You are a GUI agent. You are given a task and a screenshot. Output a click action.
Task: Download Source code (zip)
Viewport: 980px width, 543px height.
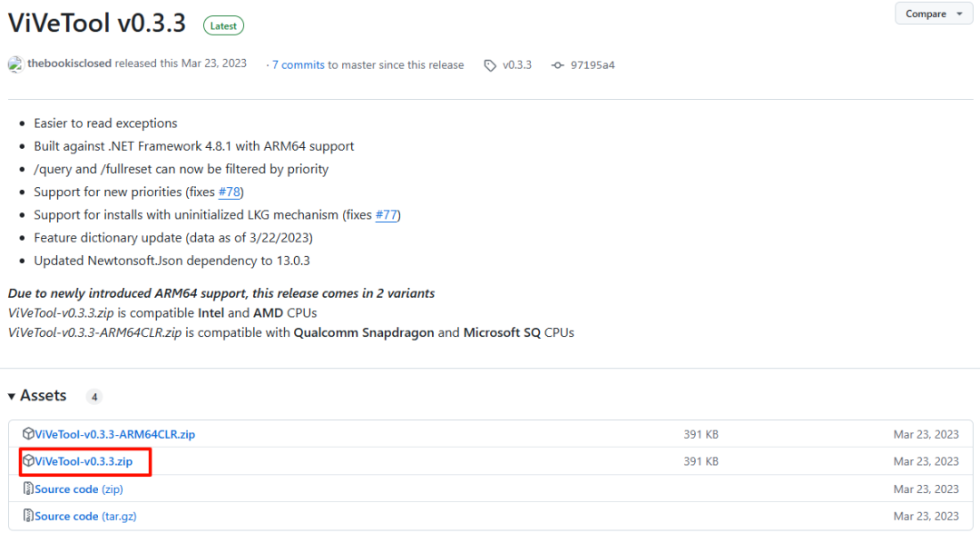[x=79, y=489]
